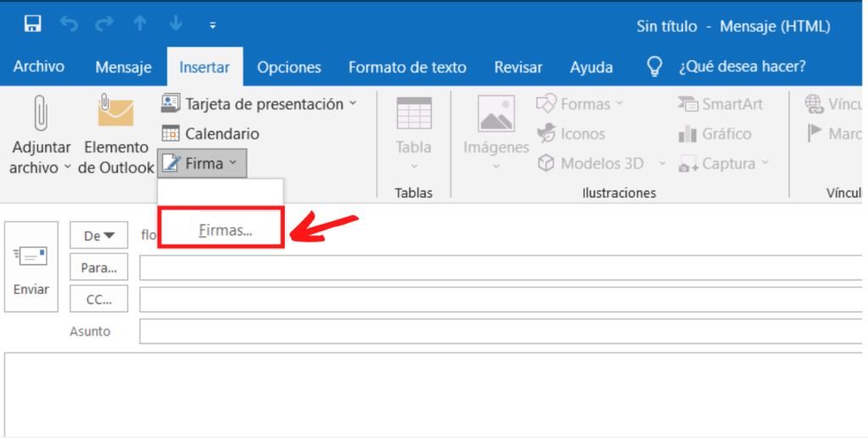Click the Imágenes picture icon
The width and height of the screenshot is (868, 438).
[x=496, y=114]
